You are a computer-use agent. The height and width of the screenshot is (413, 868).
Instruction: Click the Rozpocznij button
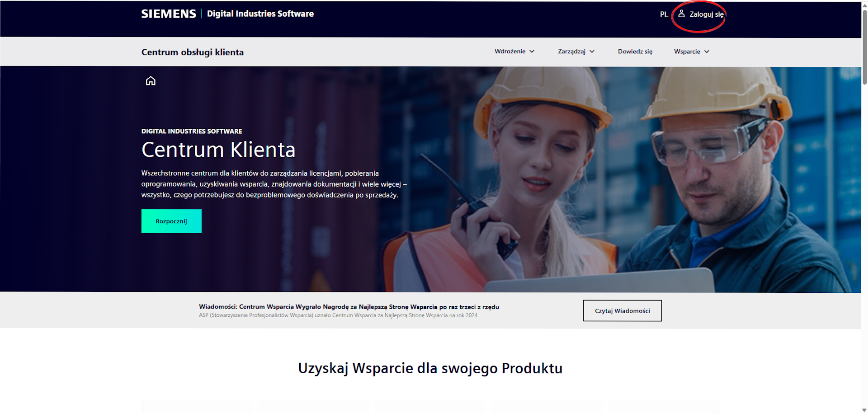[x=171, y=221]
